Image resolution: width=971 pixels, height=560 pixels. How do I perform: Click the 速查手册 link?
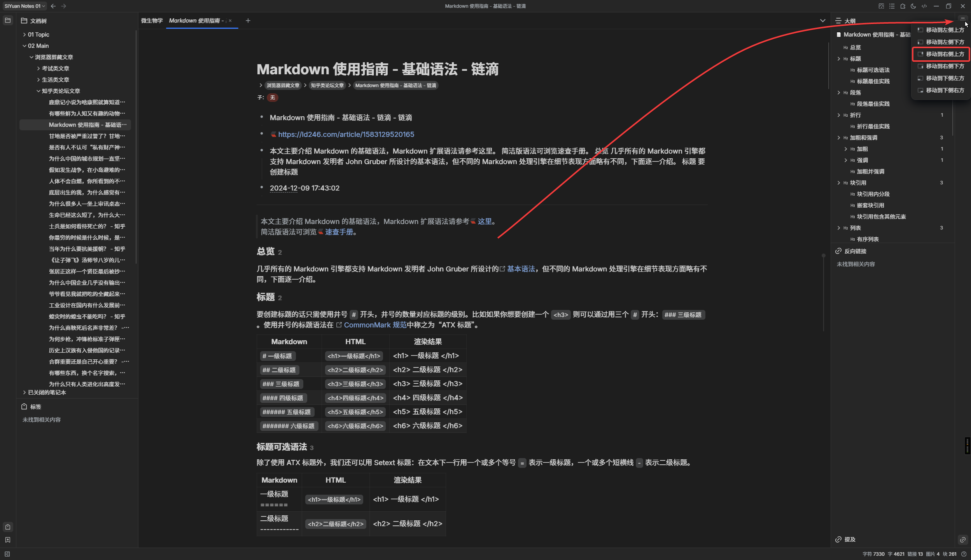click(339, 232)
